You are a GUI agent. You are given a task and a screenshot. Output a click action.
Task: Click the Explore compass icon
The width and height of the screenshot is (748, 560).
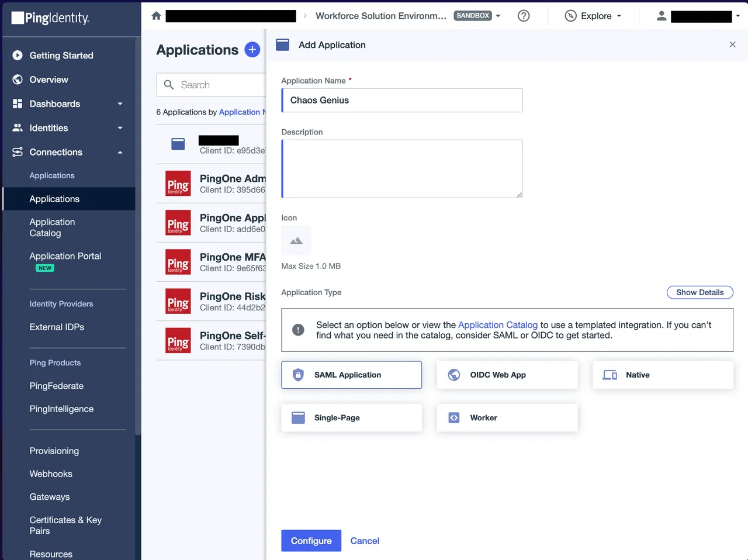pyautogui.click(x=570, y=16)
